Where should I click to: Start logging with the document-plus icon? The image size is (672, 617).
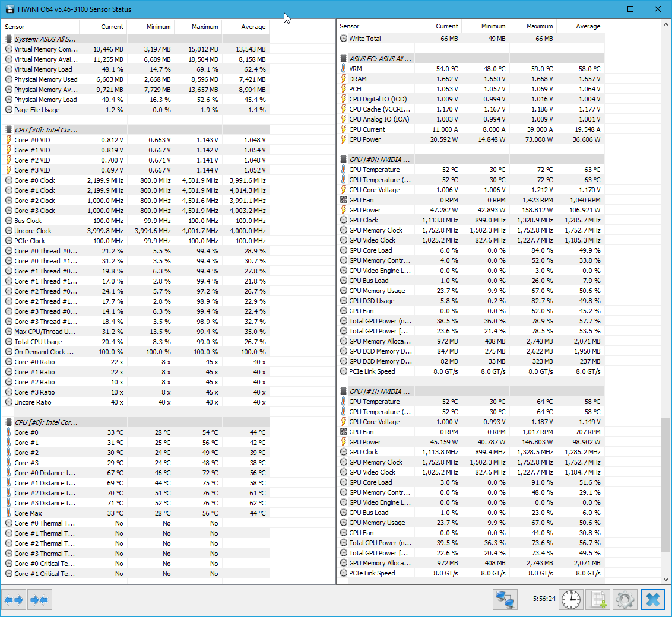(x=597, y=600)
